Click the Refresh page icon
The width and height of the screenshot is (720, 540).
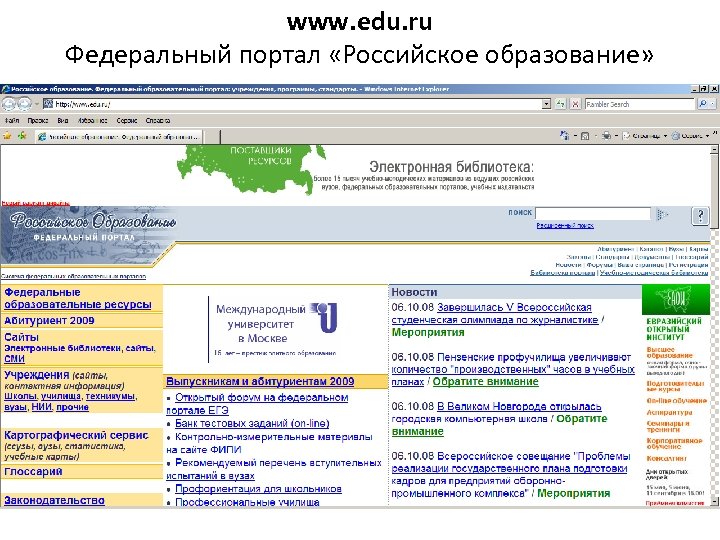point(560,104)
